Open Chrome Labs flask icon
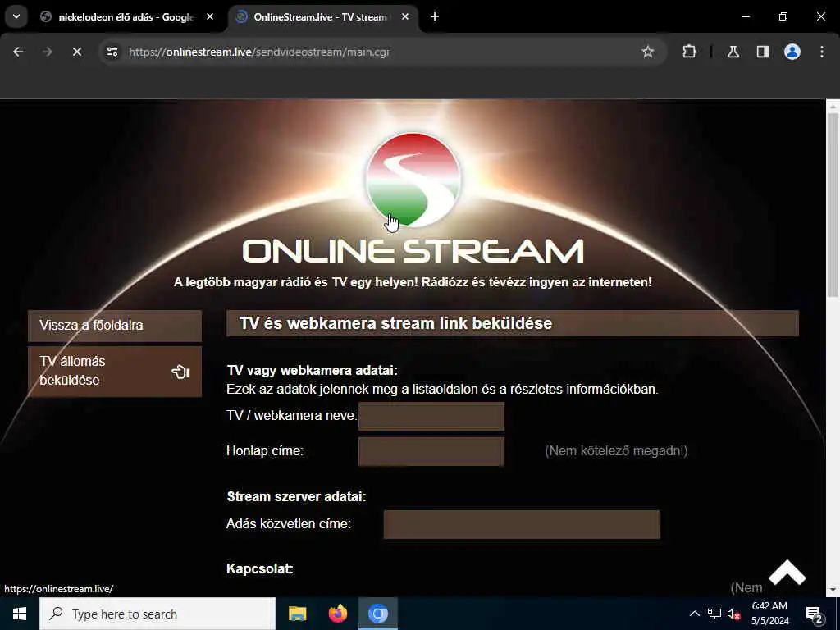 [x=733, y=52]
